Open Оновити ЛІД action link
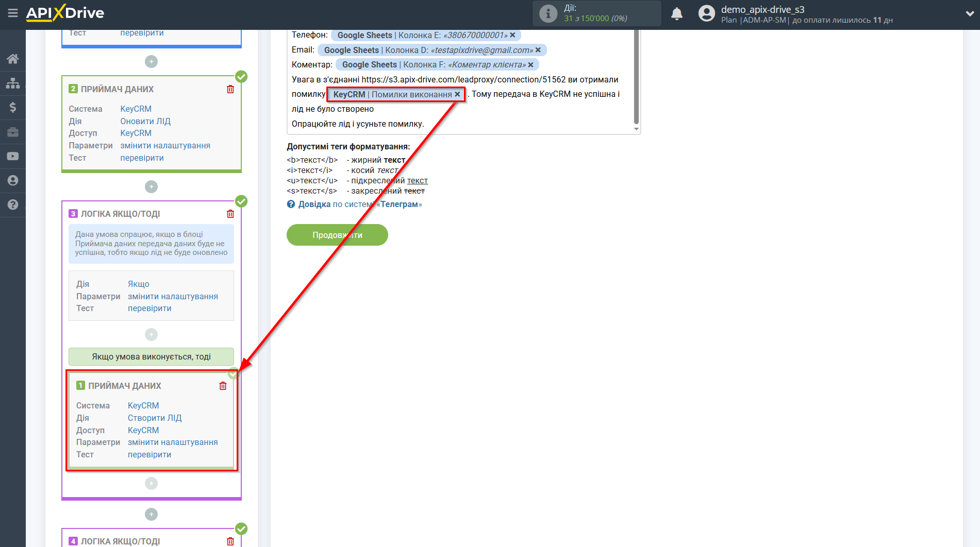980x547 pixels. coord(145,121)
